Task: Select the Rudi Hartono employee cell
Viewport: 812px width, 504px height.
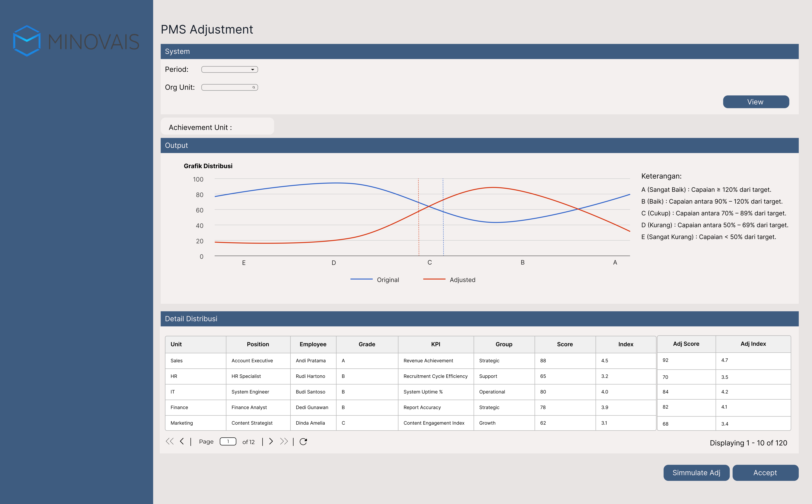Action: 313,376
